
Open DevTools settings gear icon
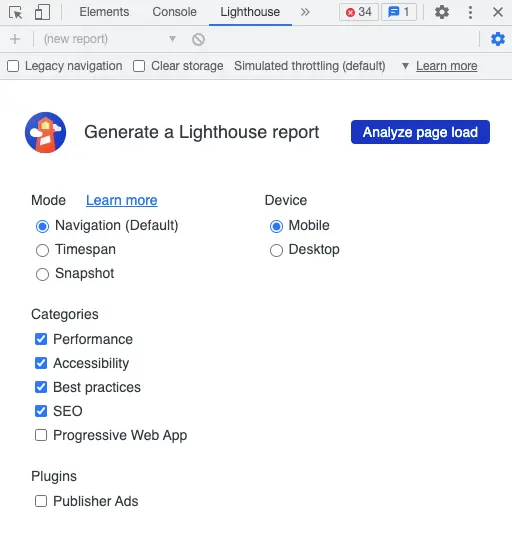[442, 12]
